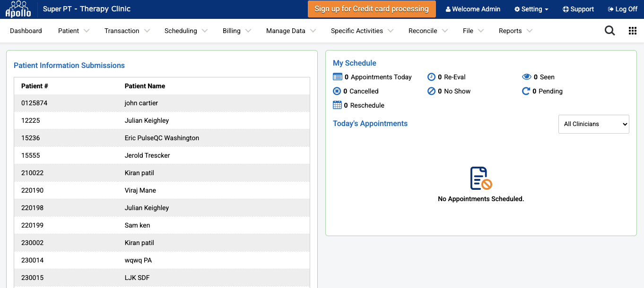
Task: Open the Specific Activities menu
Action: 357,31
